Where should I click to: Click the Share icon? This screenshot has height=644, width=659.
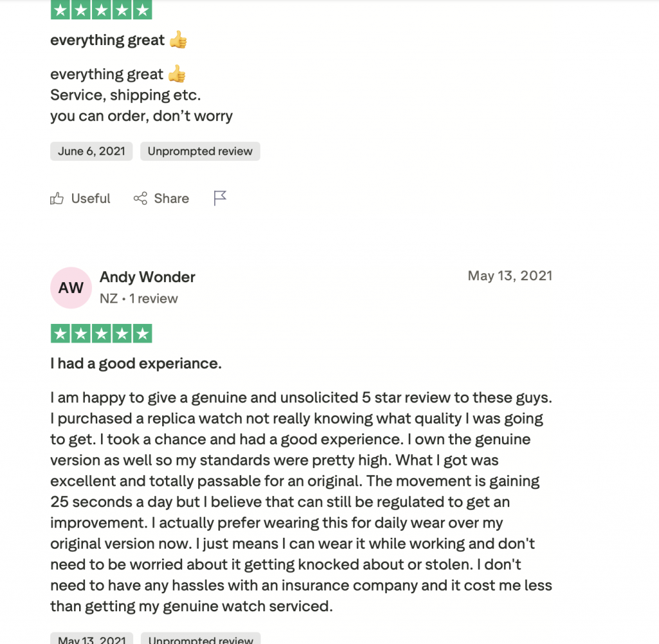pos(140,198)
